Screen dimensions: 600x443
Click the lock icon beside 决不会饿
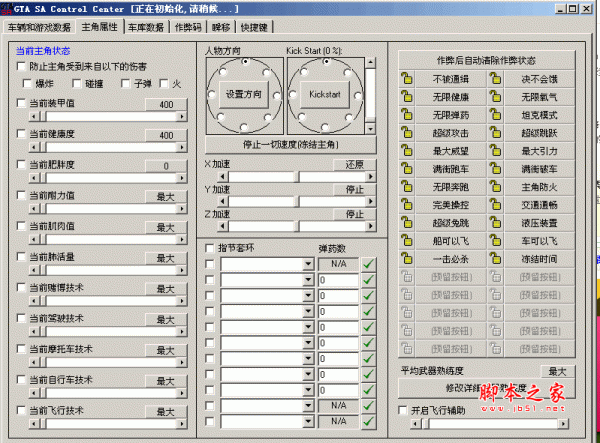point(496,79)
